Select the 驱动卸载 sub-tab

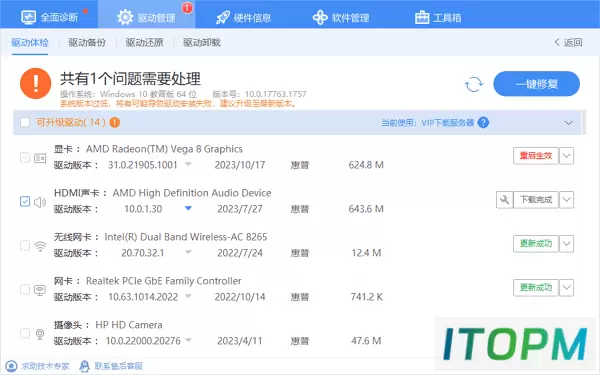[x=202, y=42]
